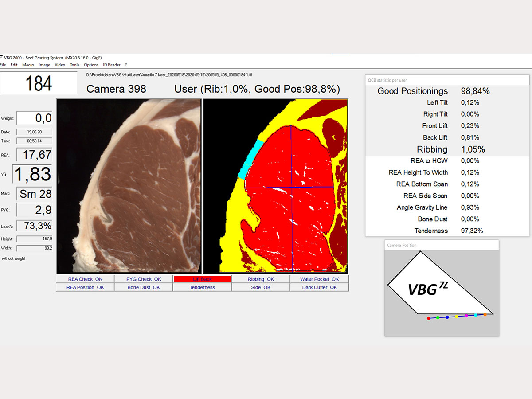Image resolution: width=532 pixels, height=399 pixels.
Task: Open the Macro menu
Action: pos(28,65)
